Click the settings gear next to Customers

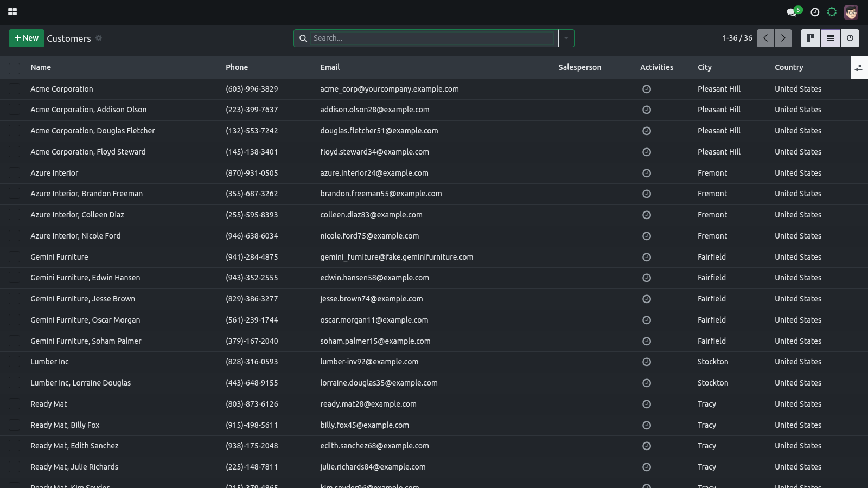click(x=99, y=38)
